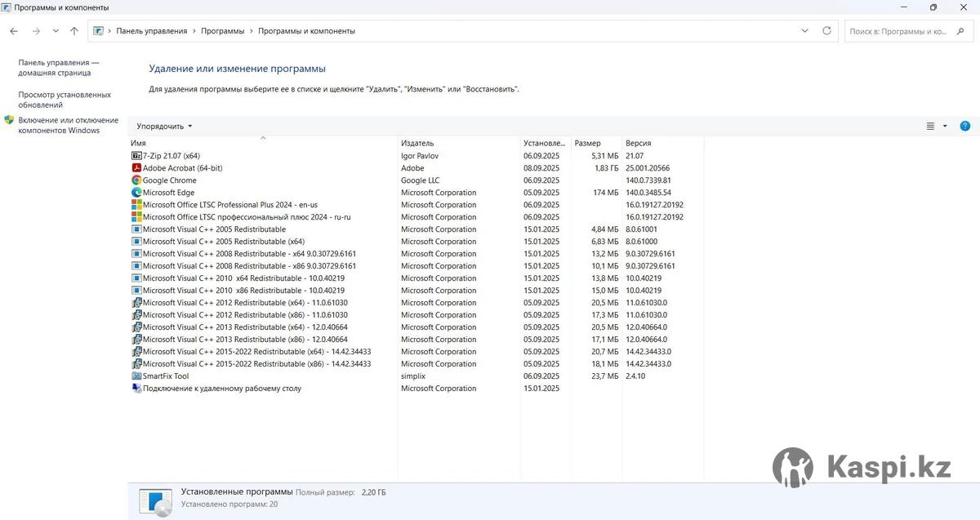Select the Adobe Acrobat icon
This screenshot has width=980, height=520.
tap(136, 168)
